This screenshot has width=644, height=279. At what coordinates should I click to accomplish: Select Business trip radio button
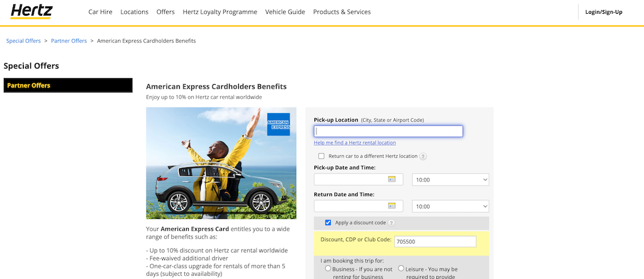pos(328,268)
